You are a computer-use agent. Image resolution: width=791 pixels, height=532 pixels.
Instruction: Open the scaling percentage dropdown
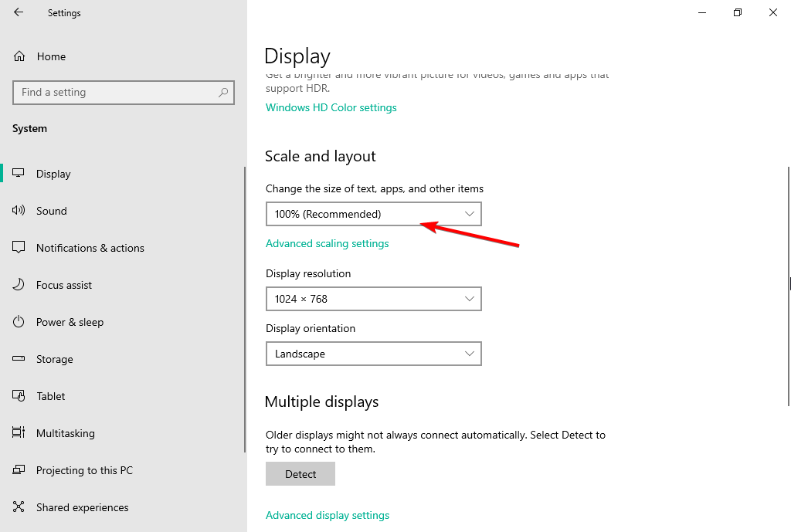[x=373, y=214]
